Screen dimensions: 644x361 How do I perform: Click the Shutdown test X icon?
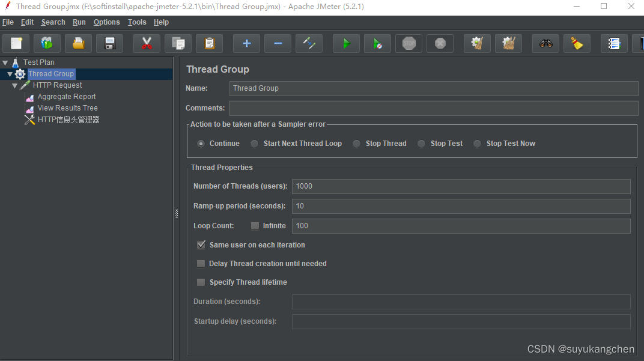pyautogui.click(x=440, y=43)
